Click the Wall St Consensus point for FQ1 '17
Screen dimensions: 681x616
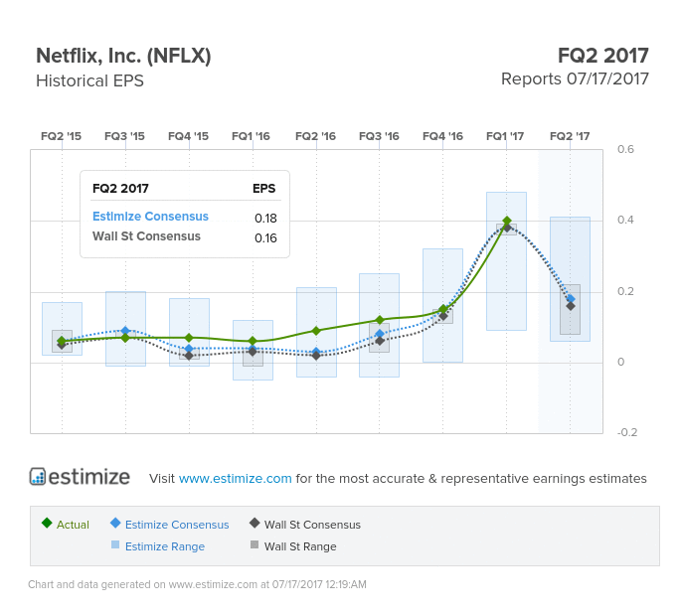[507, 228]
